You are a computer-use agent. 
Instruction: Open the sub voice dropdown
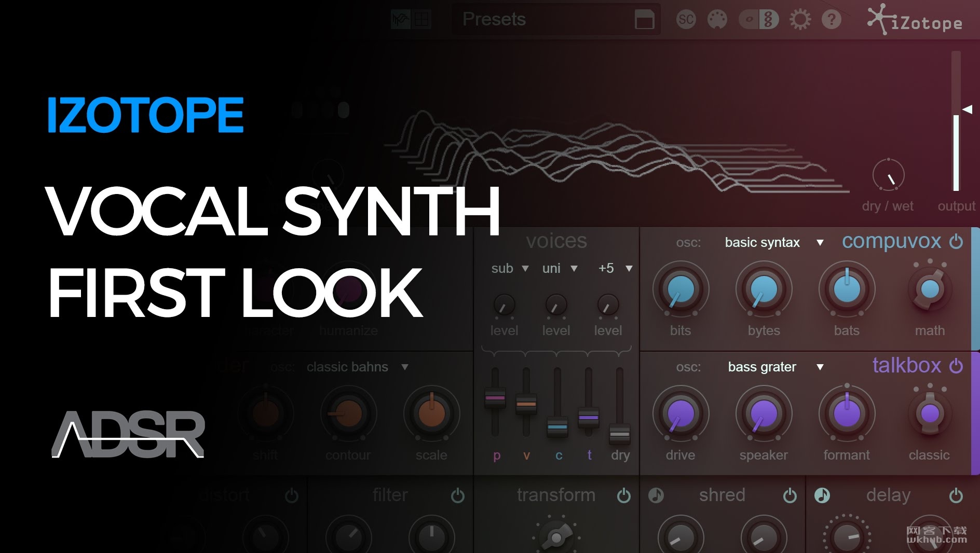(x=510, y=268)
